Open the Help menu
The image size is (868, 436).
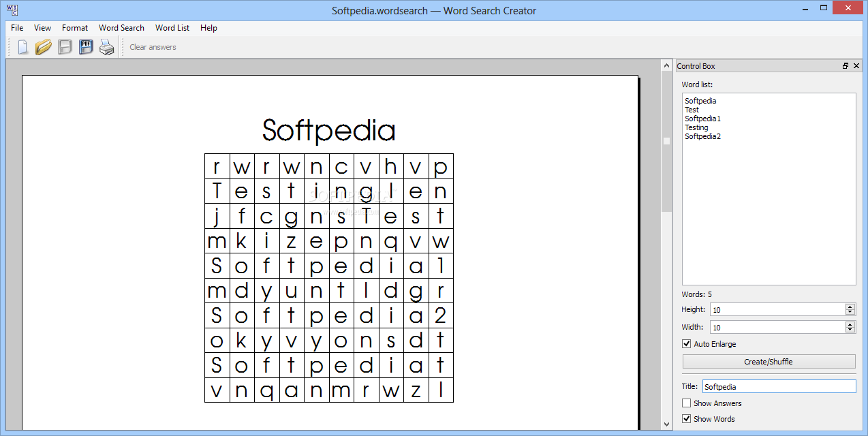tap(208, 28)
